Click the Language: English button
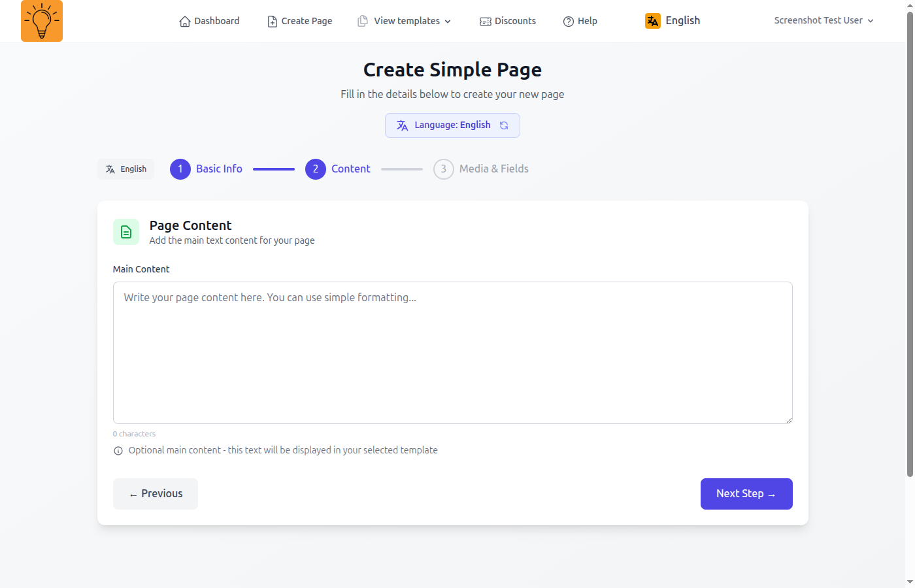Screen dimensions: 915x588 [x=452, y=125]
